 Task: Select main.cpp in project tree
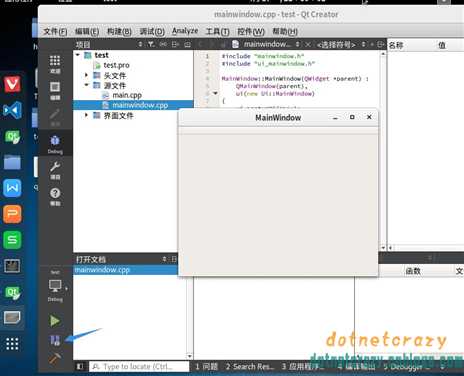pos(127,95)
